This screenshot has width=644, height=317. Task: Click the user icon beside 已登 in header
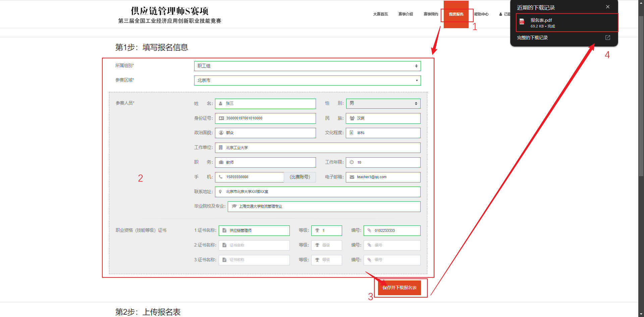501,14
